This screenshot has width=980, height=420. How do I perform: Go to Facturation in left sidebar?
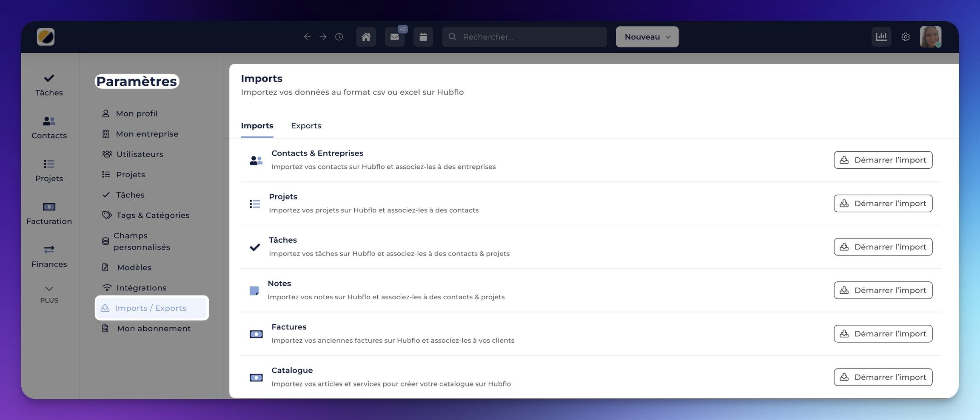[x=49, y=213]
